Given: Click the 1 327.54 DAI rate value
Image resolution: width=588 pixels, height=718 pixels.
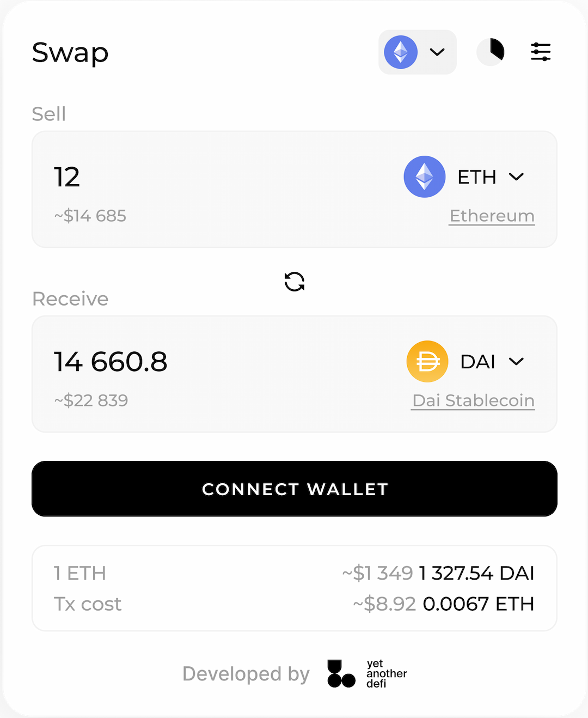Looking at the screenshot, I should click(476, 573).
